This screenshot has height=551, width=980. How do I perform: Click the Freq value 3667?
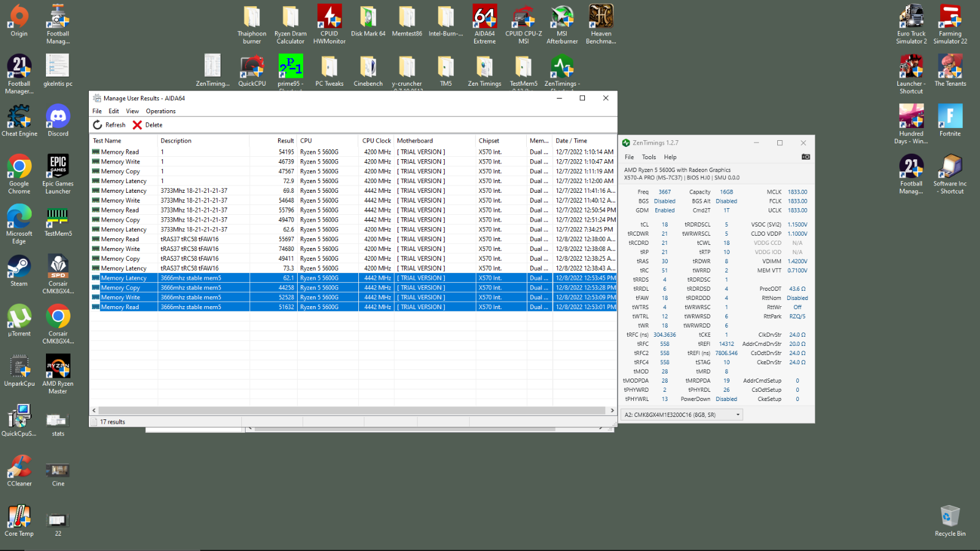click(665, 192)
